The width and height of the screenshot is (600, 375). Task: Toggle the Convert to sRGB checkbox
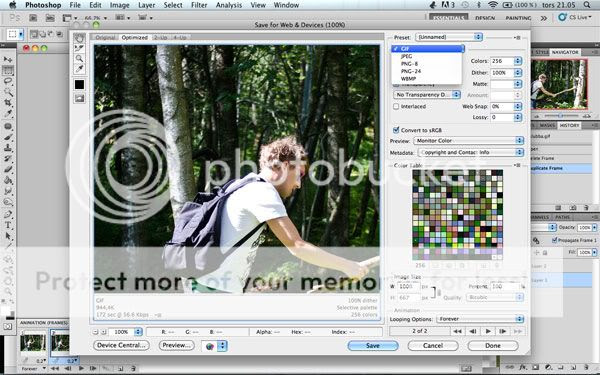click(396, 130)
